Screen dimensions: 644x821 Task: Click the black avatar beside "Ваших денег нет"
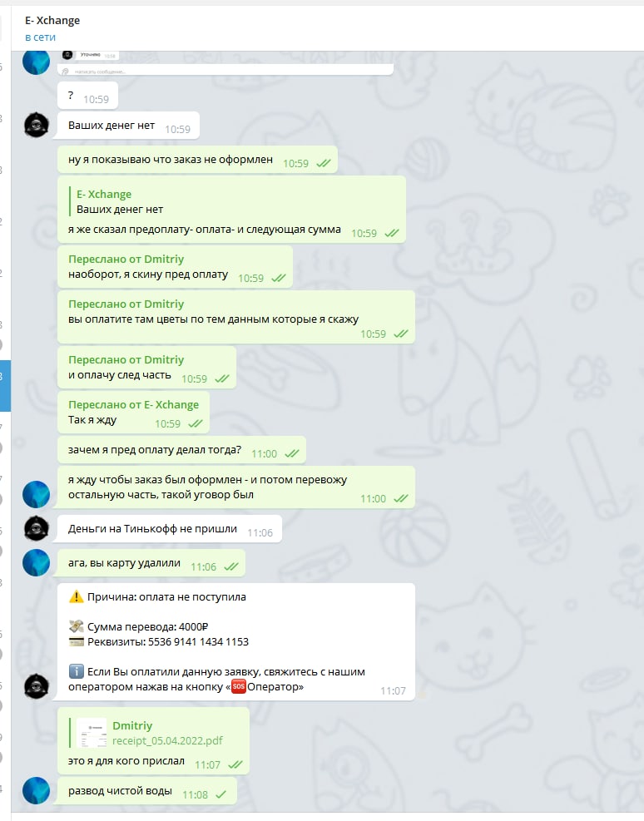(x=36, y=125)
